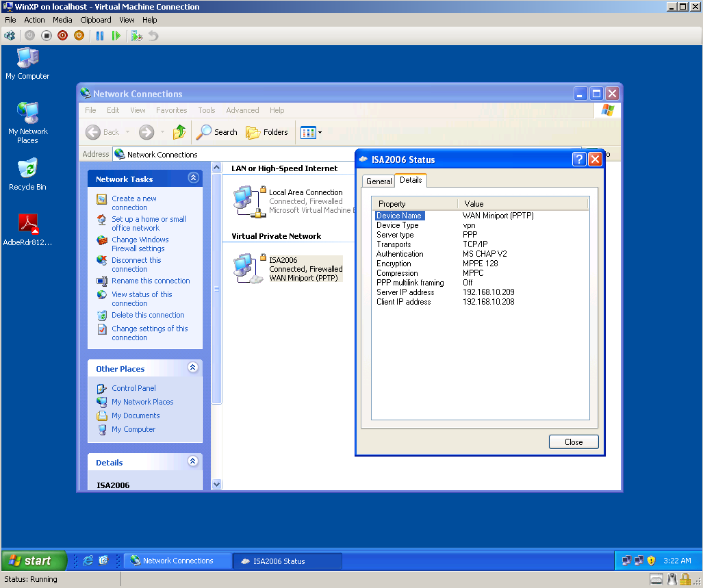Image resolution: width=703 pixels, height=588 pixels.
Task: Open My Computer desktop icon
Action: (27, 64)
